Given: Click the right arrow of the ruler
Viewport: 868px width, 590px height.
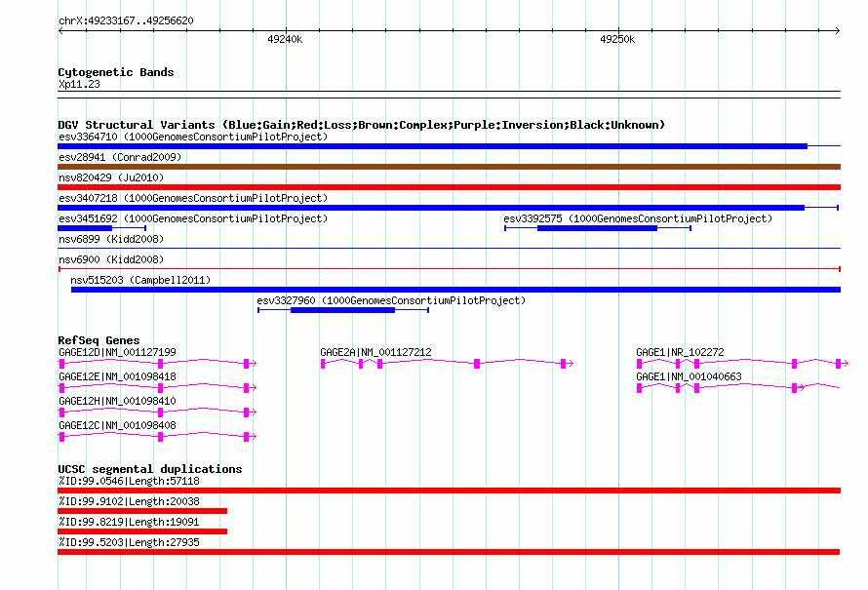Looking at the screenshot, I should tap(838, 30).
